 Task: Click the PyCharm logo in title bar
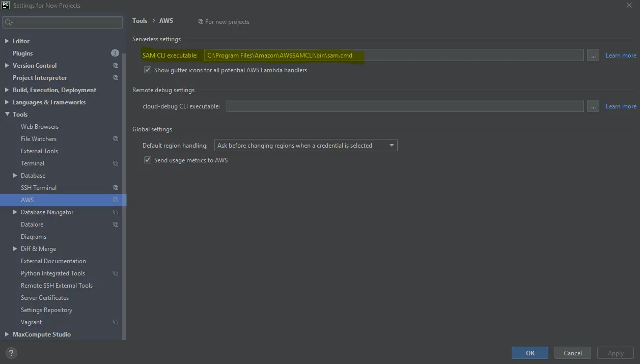6,5
